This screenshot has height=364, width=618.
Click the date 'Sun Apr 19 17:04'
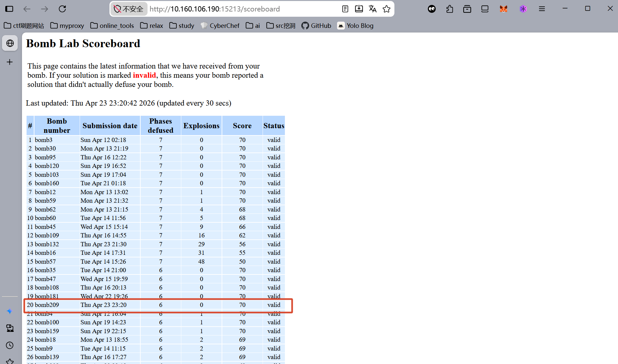coord(103,175)
